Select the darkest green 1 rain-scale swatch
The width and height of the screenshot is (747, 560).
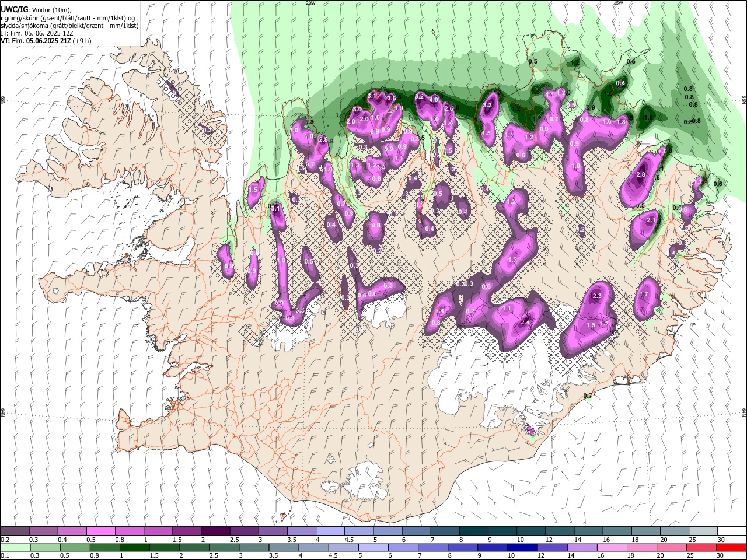tap(135, 547)
